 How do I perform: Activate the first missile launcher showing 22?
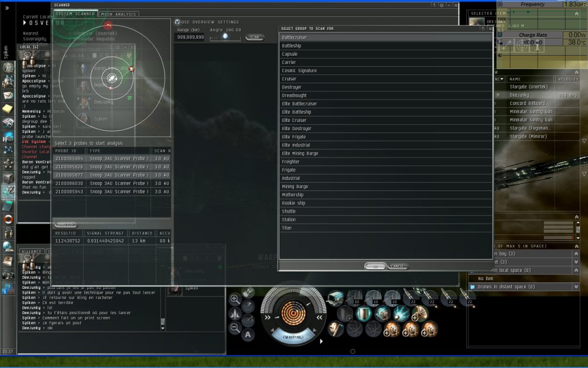[411, 297]
